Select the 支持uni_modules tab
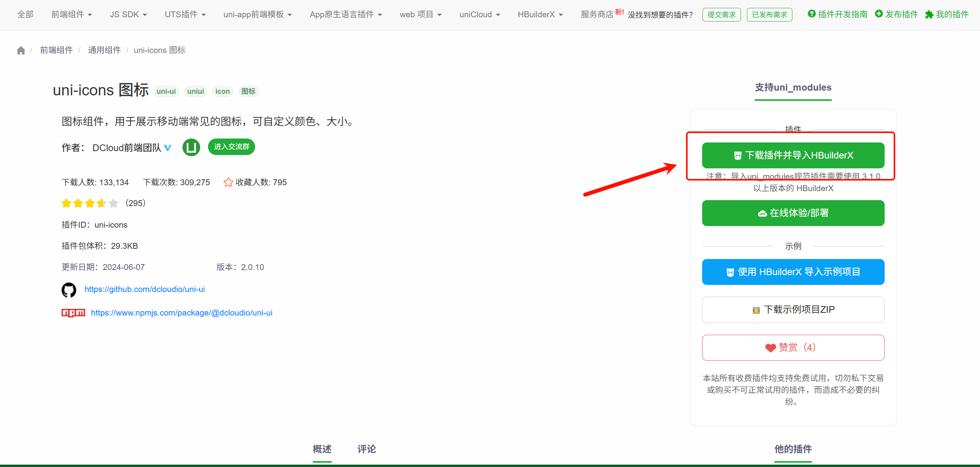 tap(793, 88)
